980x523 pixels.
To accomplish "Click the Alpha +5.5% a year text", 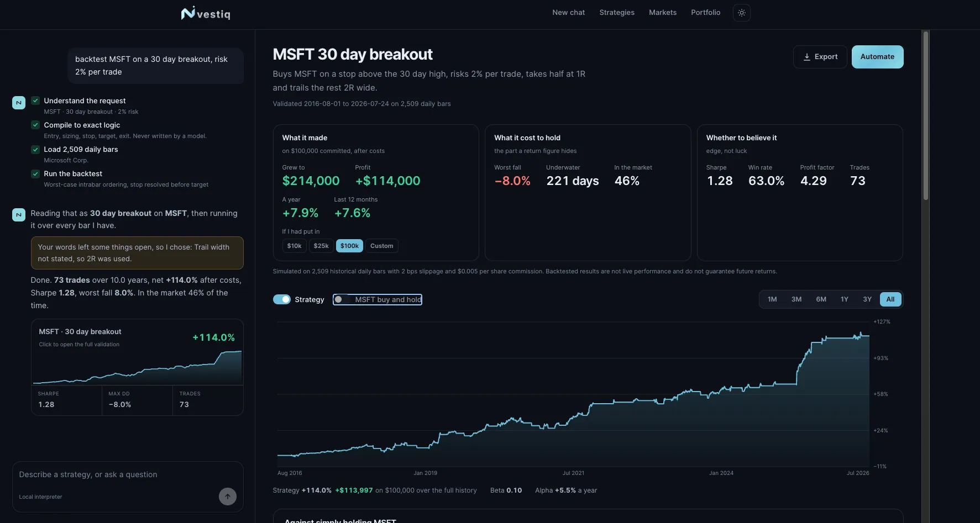I will pos(566,490).
